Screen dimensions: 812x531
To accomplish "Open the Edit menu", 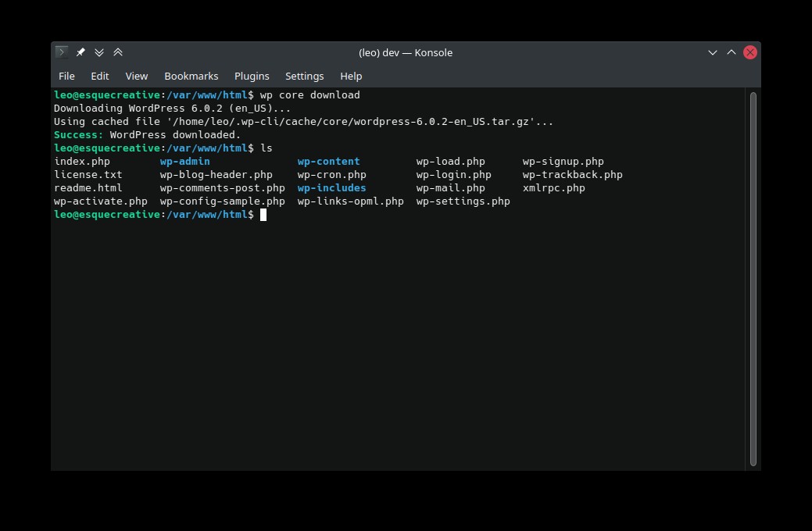I will pos(99,76).
